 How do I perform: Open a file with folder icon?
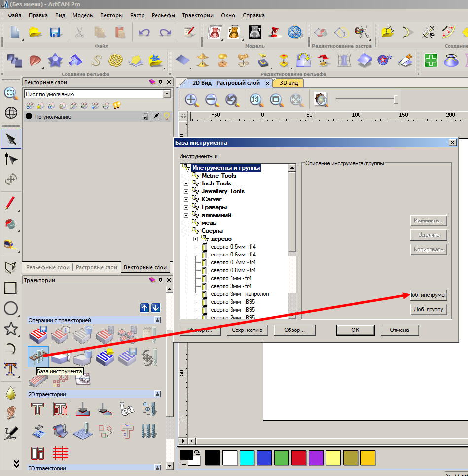click(x=35, y=32)
